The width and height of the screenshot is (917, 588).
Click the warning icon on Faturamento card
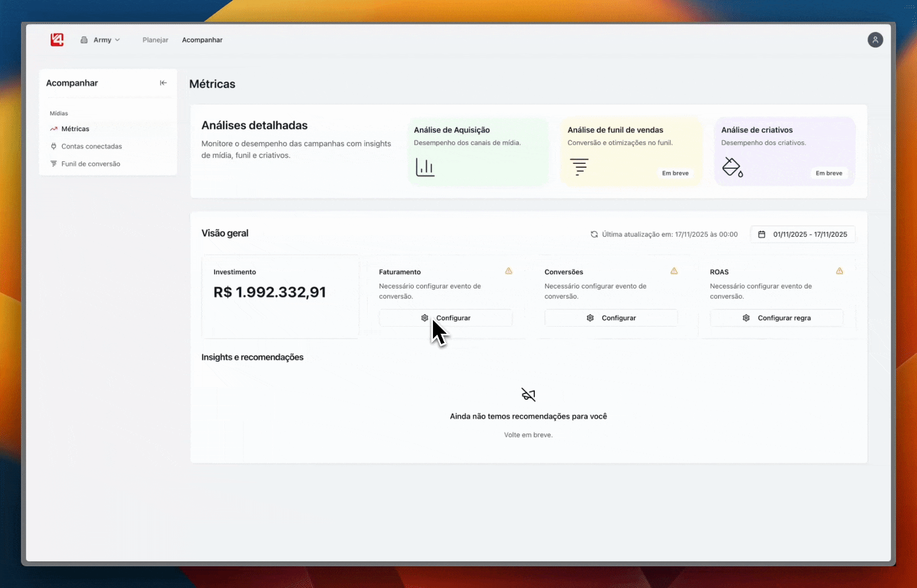pos(509,271)
